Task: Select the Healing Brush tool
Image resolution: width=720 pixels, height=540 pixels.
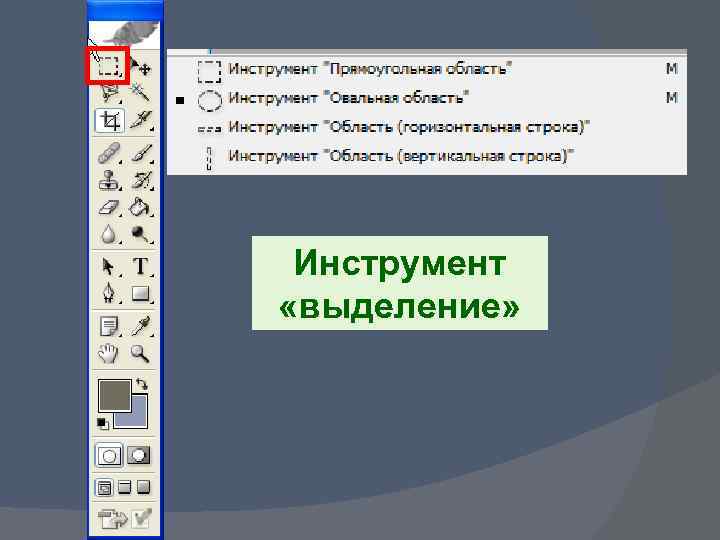Action: [109, 153]
